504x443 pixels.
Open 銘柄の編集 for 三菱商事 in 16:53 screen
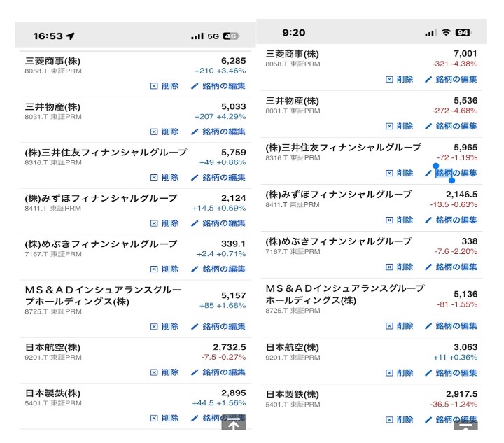224,86
